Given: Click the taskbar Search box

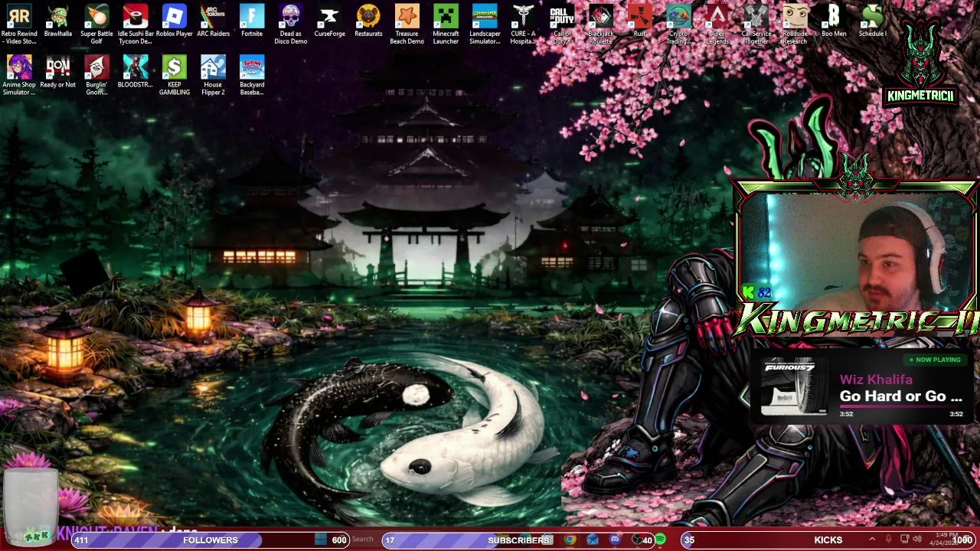Looking at the screenshot, I should point(363,540).
